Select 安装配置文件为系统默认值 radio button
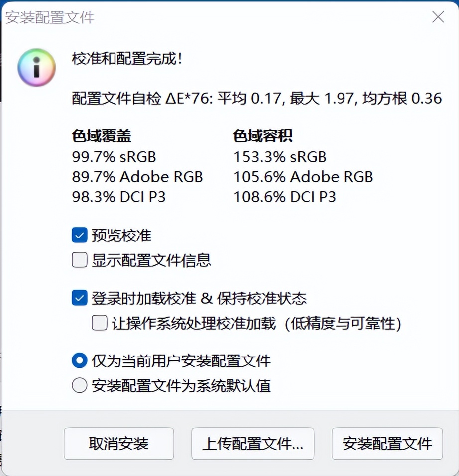The height and width of the screenshot is (476, 459). pyautogui.click(x=79, y=386)
